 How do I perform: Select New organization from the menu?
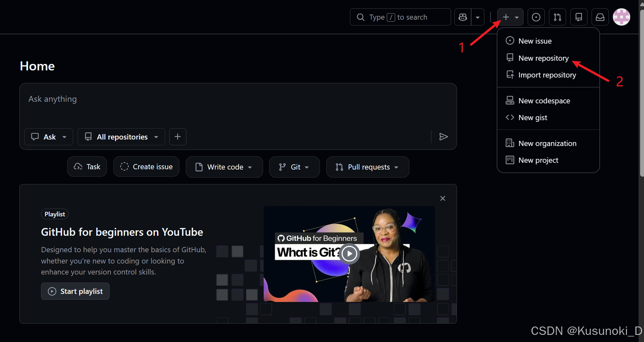548,143
